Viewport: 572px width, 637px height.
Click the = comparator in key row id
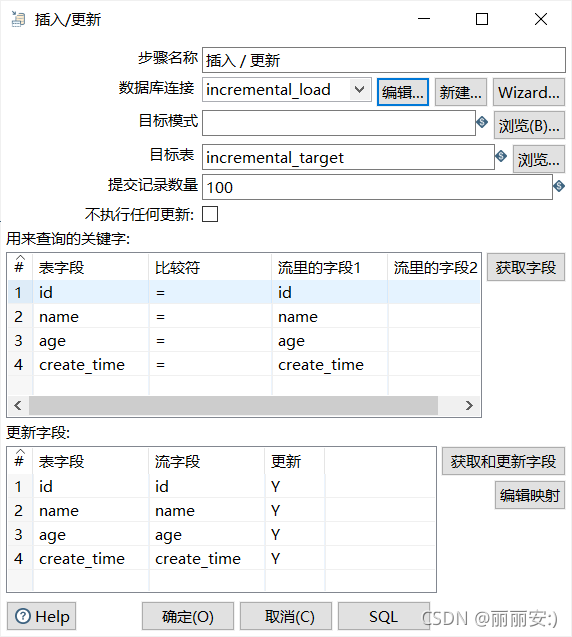210,292
